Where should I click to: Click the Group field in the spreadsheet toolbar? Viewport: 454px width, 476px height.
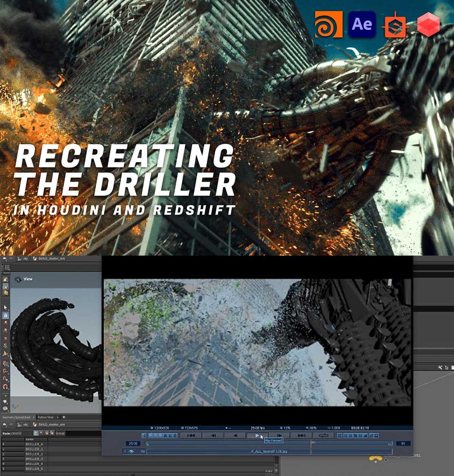click(x=83, y=433)
